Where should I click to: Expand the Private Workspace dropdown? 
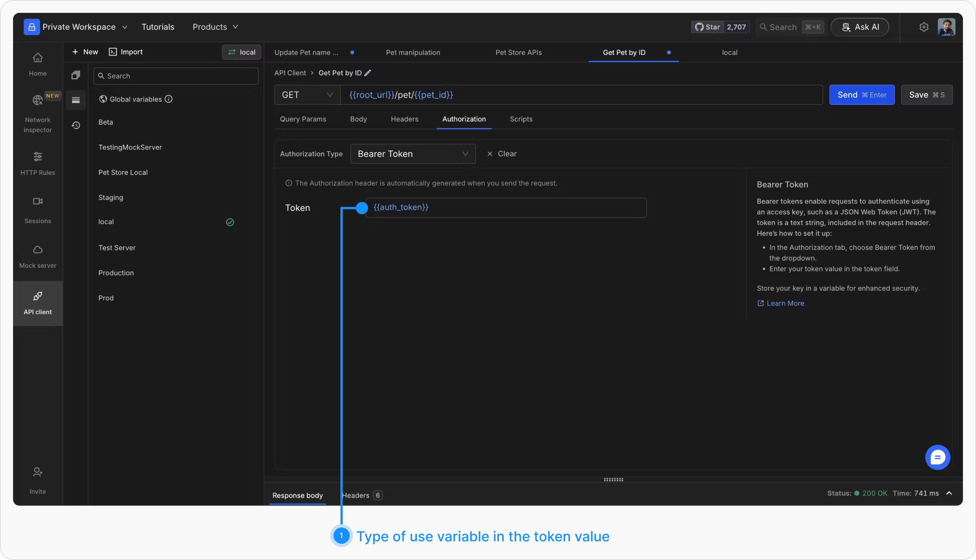click(x=76, y=27)
